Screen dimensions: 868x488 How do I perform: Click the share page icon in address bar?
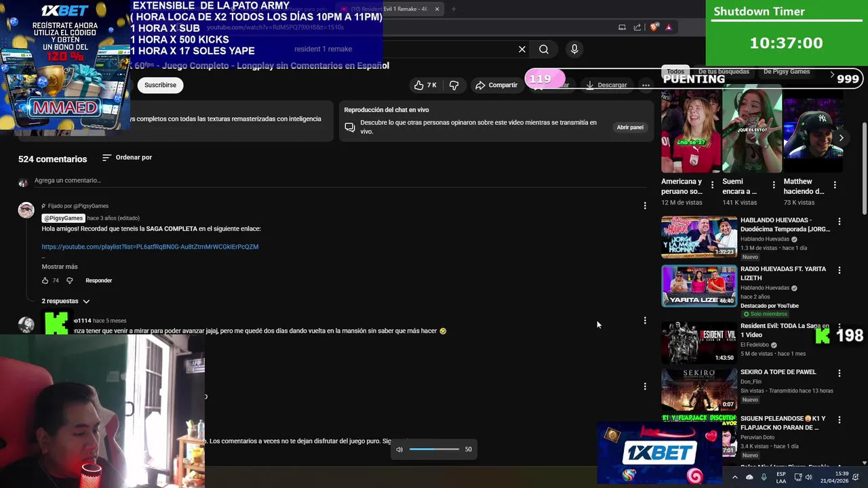click(x=637, y=27)
